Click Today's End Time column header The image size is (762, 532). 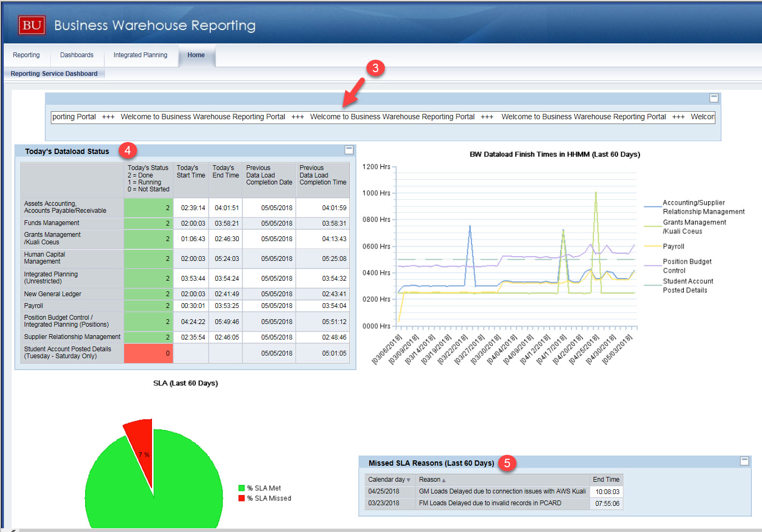(226, 180)
